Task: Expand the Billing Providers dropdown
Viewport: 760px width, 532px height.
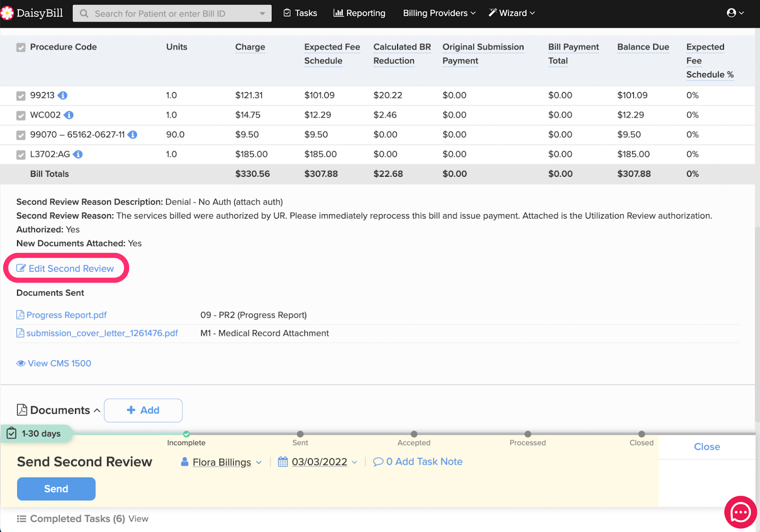Action: click(x=439, y=13)
